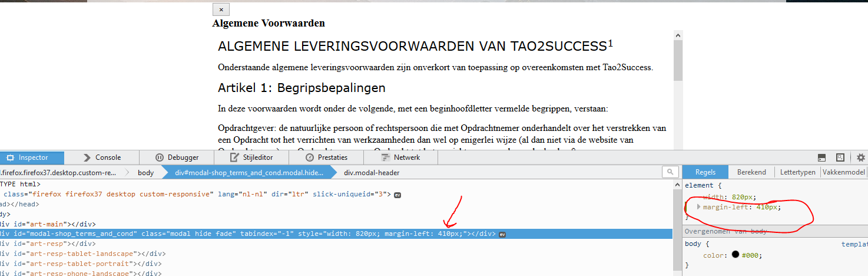Select the head closing tag row
Viewport: 868px width, 276px height.
point(20,204)
